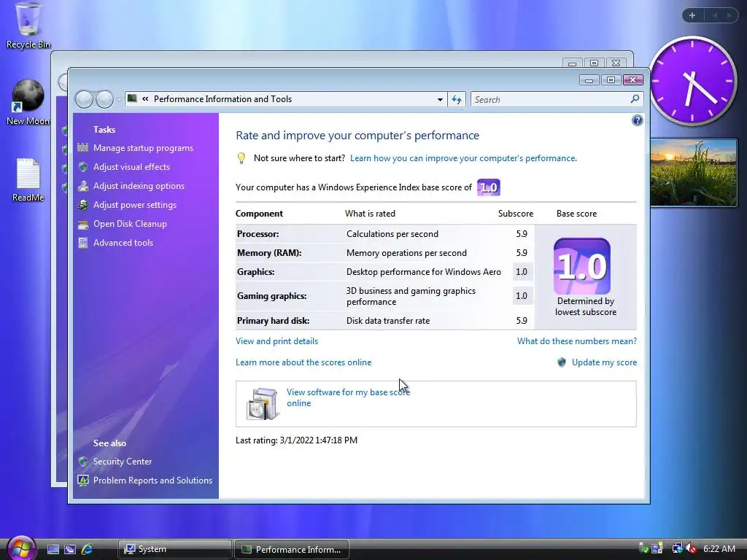This screenshot has width=747, height=560.
Task: Click the Update my score shield icon
Action: [562, 362]
